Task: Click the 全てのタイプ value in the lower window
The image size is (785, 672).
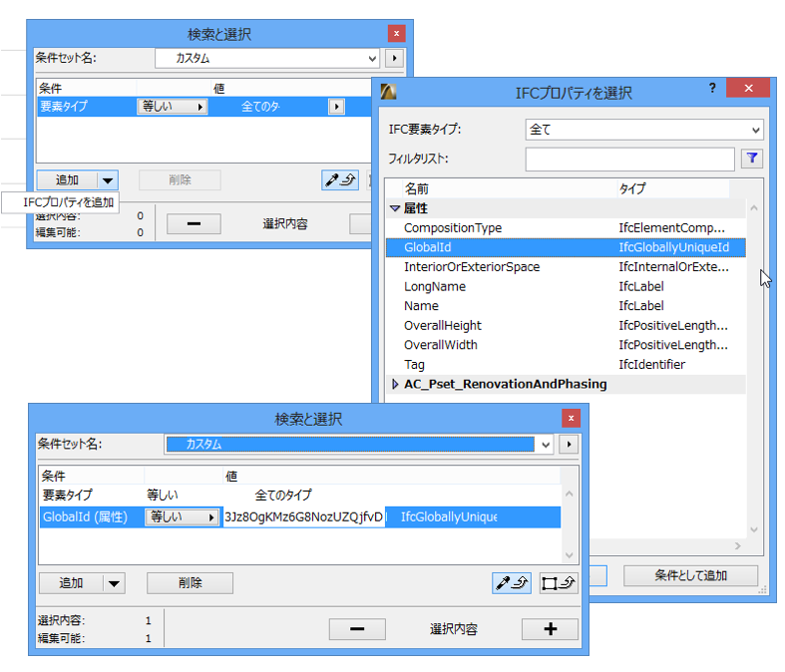Action: pyautogui.click(x=283, y=496)
